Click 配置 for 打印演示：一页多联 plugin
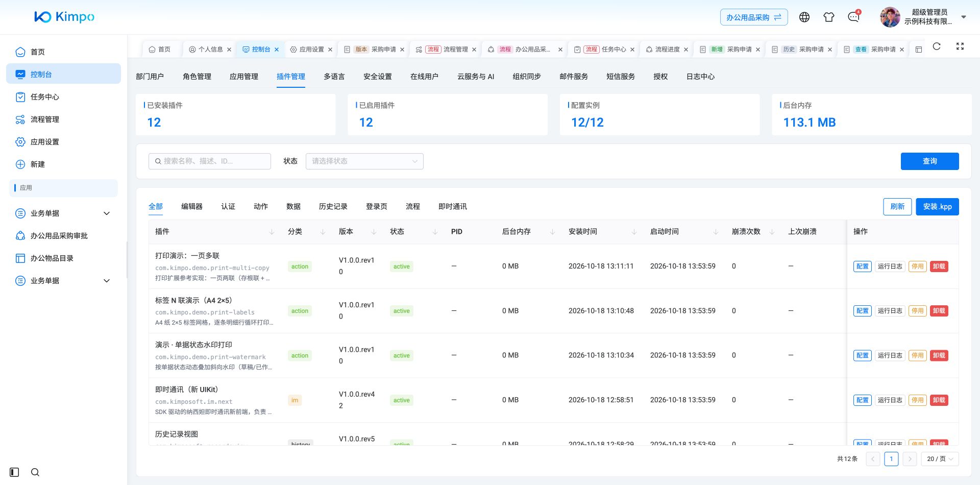Viewport: 980px width, 485px height. tap(863, 266)
